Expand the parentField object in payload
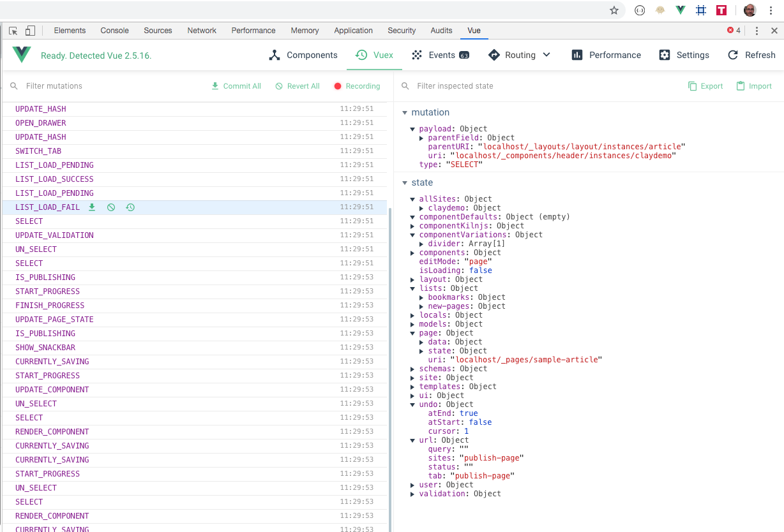The width and height of the screenshot is (784, 532). pos(423,137)
